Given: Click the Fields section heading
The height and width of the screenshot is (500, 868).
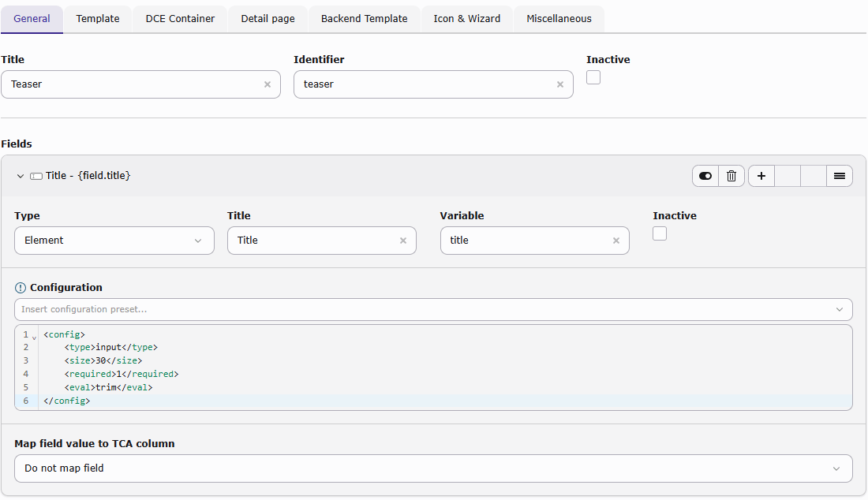Looking at the screenshot, I should [x=17, y=144].
